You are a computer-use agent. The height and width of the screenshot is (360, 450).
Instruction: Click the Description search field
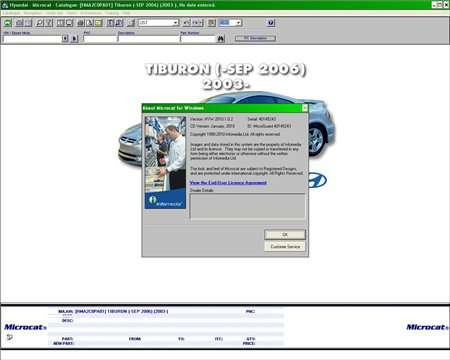tap(148, 39)
